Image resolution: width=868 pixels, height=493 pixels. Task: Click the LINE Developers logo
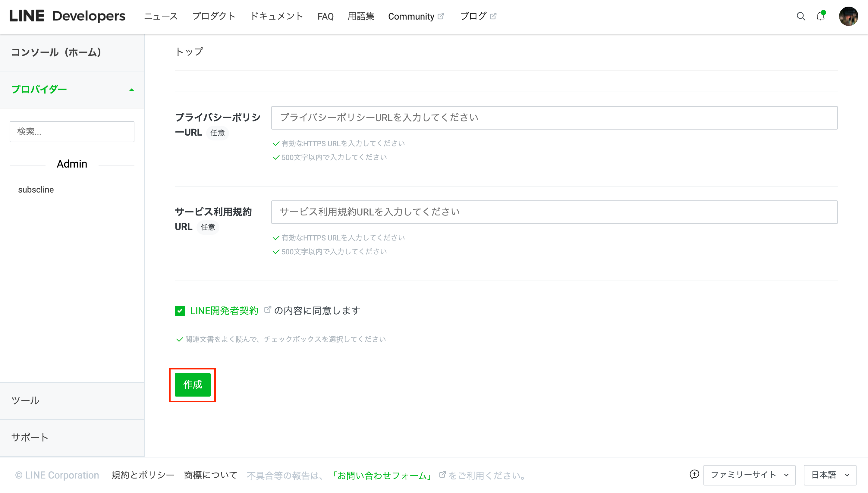[x=68, y=16]
